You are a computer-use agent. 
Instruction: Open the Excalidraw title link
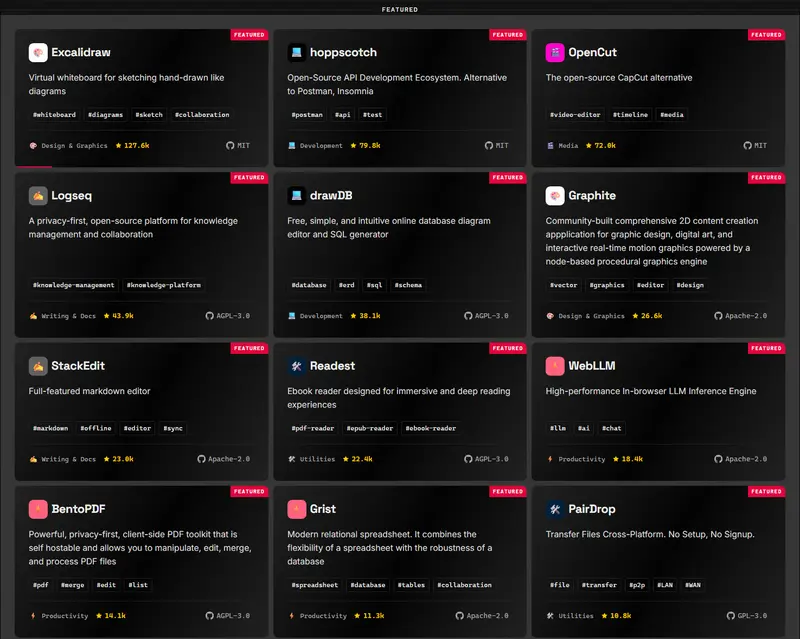[x=81, y=53]
